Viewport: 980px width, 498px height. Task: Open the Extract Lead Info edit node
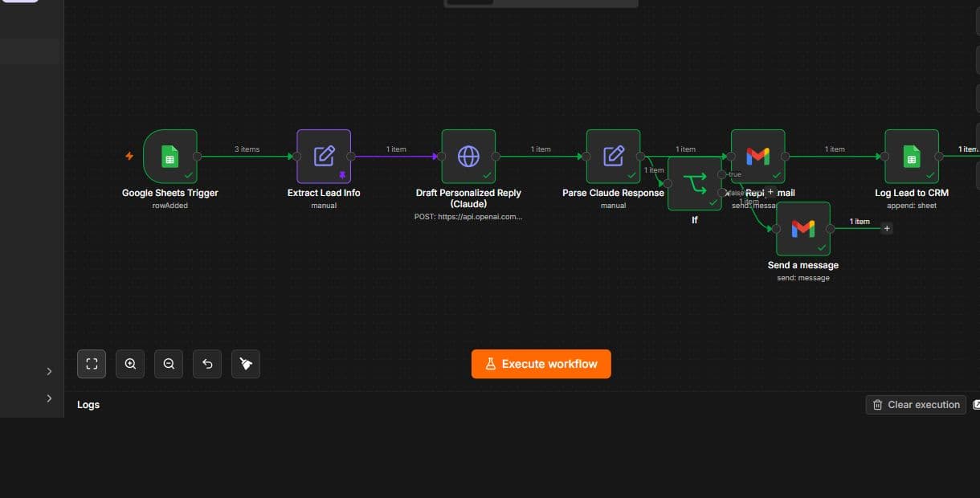(x=324, y=157)
